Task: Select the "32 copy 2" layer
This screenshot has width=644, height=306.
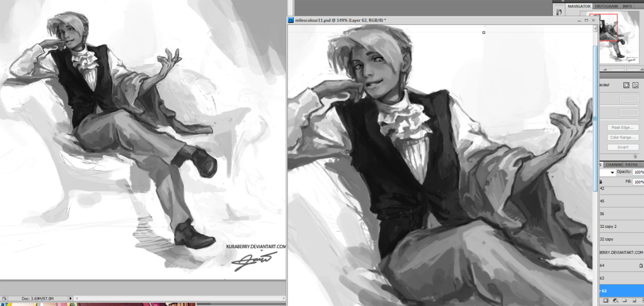Action: coord(621,227)
